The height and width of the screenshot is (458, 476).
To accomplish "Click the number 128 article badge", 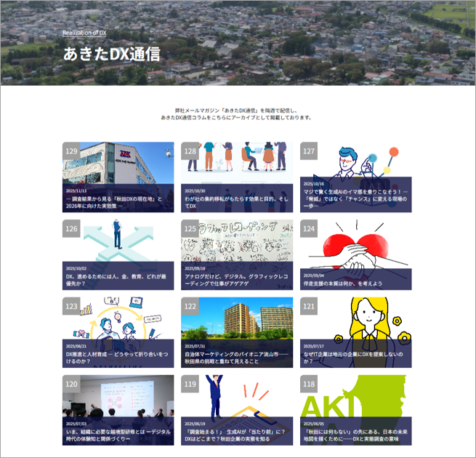I will click(x=190, y=151).
